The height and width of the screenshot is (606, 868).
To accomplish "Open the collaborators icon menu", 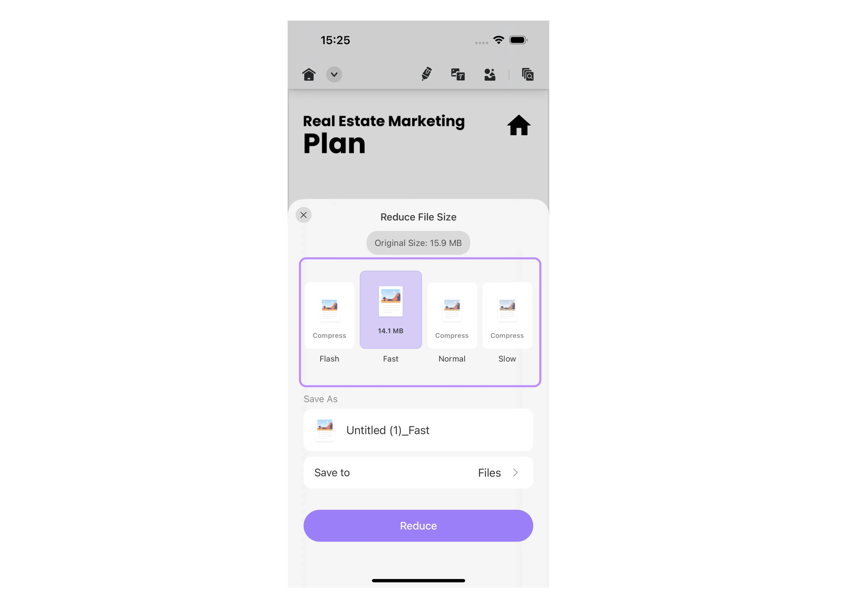I will 491,74.
